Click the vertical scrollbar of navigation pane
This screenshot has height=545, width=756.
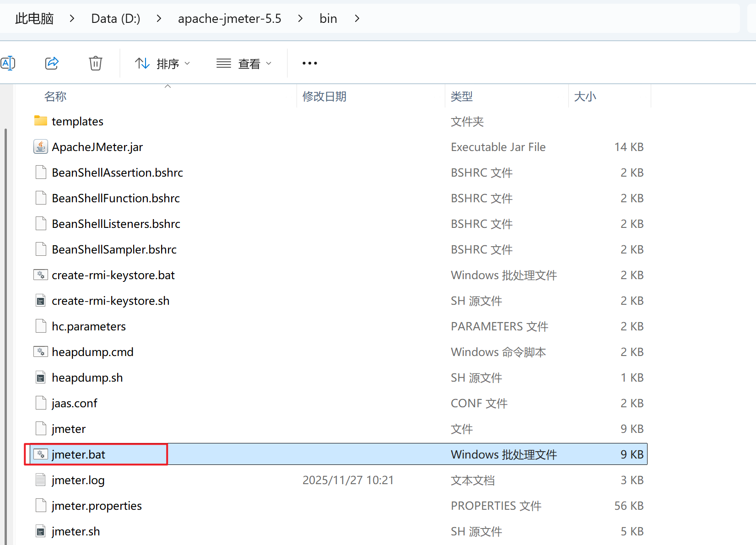5,336
